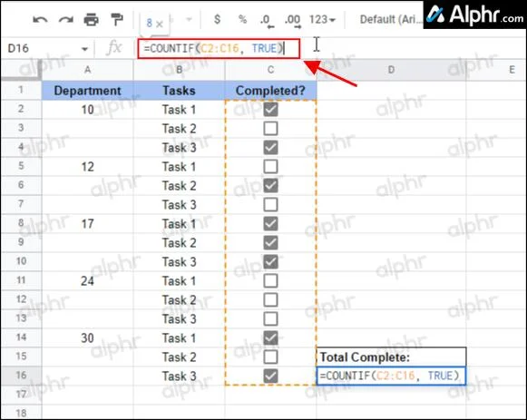Select row 10 header

click(21, 261)
